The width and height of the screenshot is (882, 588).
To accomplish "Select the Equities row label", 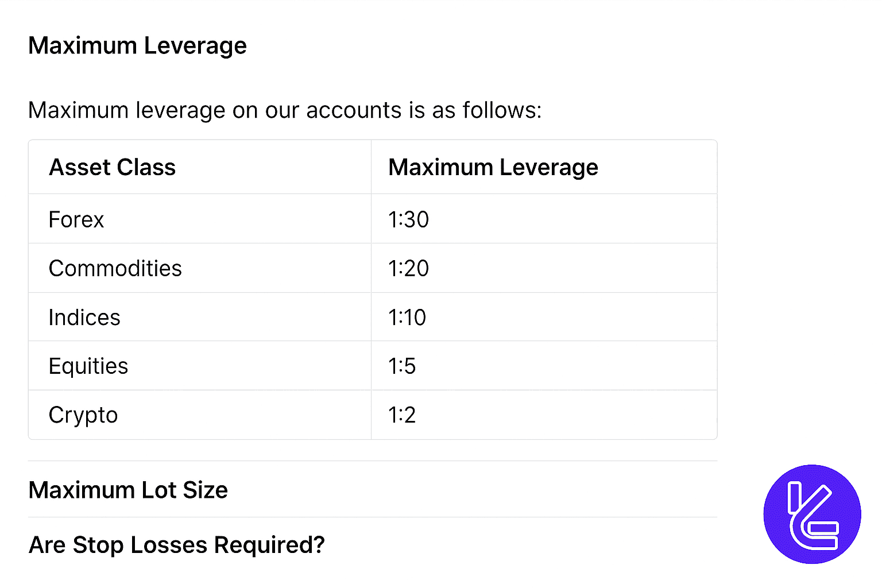I will 88,366.
